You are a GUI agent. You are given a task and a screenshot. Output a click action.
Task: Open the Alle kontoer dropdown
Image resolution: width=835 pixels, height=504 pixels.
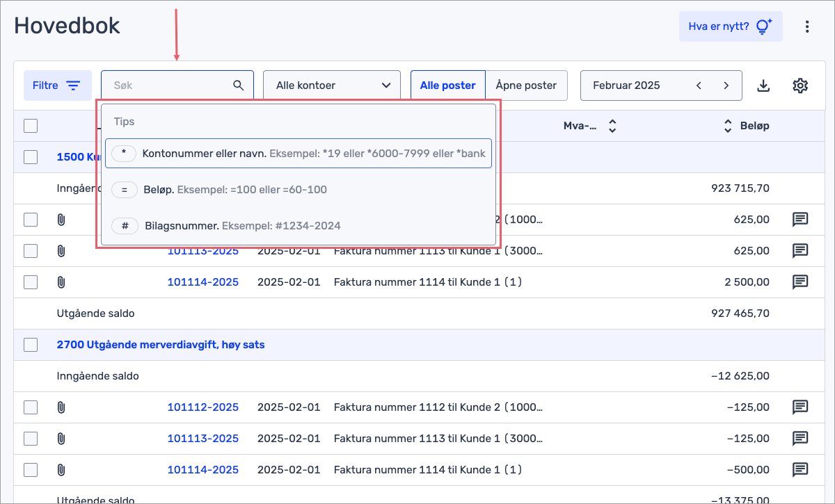click(332, 86)
